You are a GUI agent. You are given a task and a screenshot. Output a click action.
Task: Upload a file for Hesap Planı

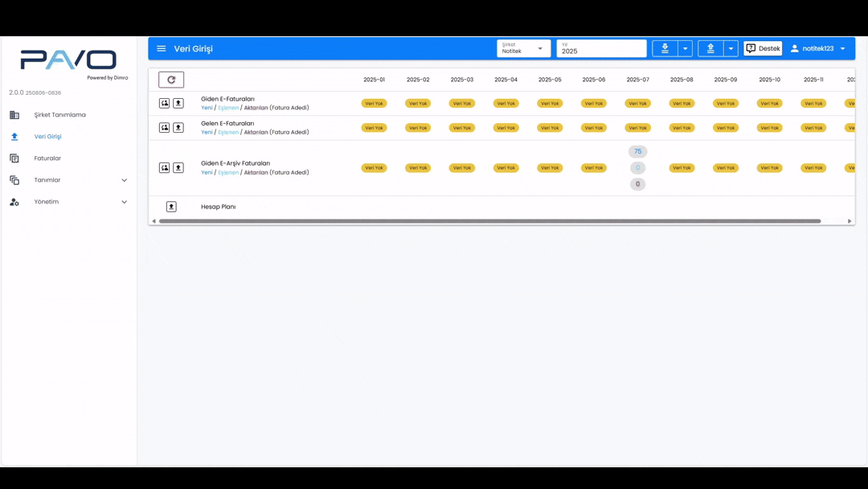point(171,207)
